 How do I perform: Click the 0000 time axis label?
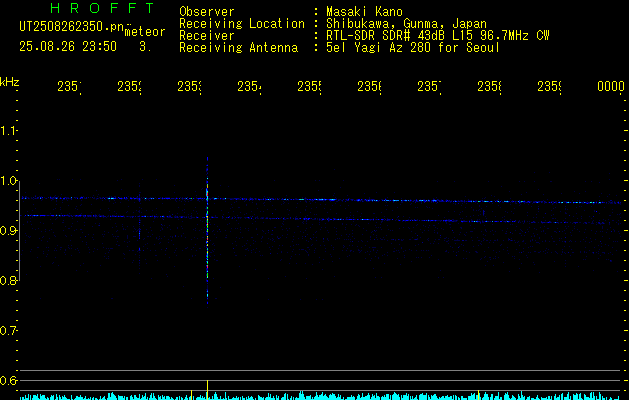pos(611,86)
